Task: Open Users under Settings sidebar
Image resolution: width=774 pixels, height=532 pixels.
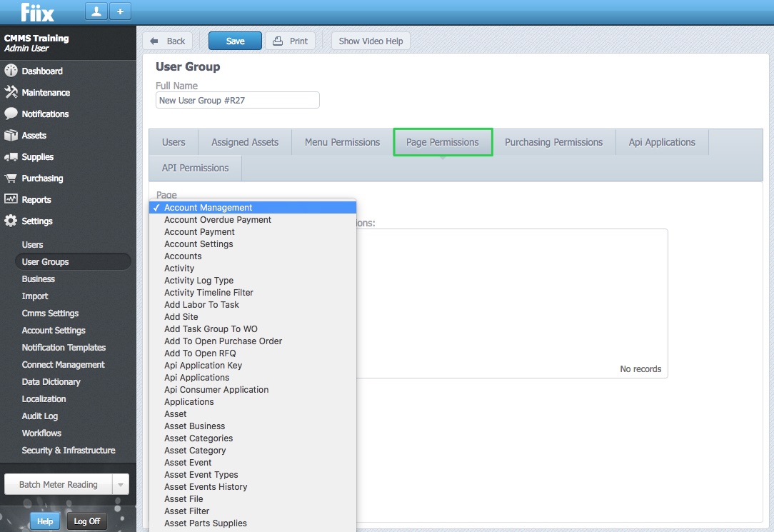Action: click(32, 244)
